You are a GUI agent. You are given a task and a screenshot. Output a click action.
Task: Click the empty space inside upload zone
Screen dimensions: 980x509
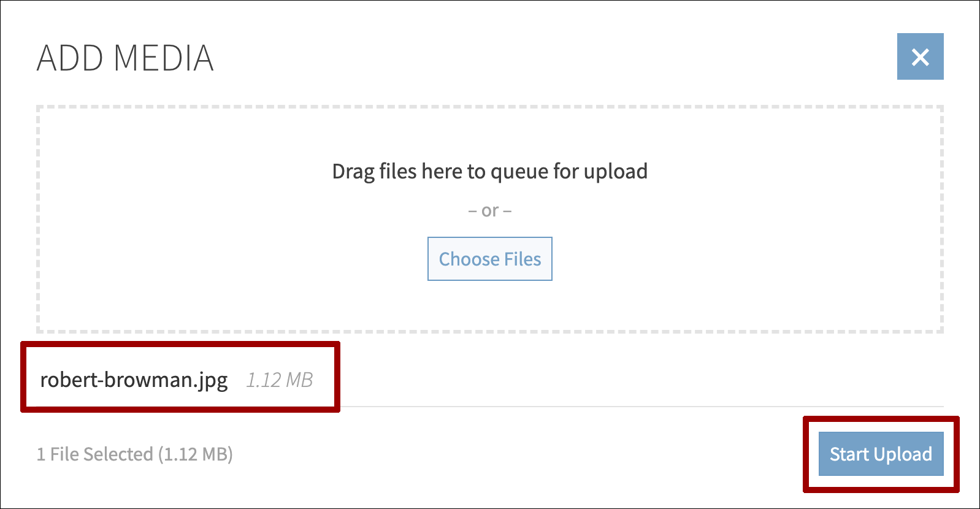184,300
